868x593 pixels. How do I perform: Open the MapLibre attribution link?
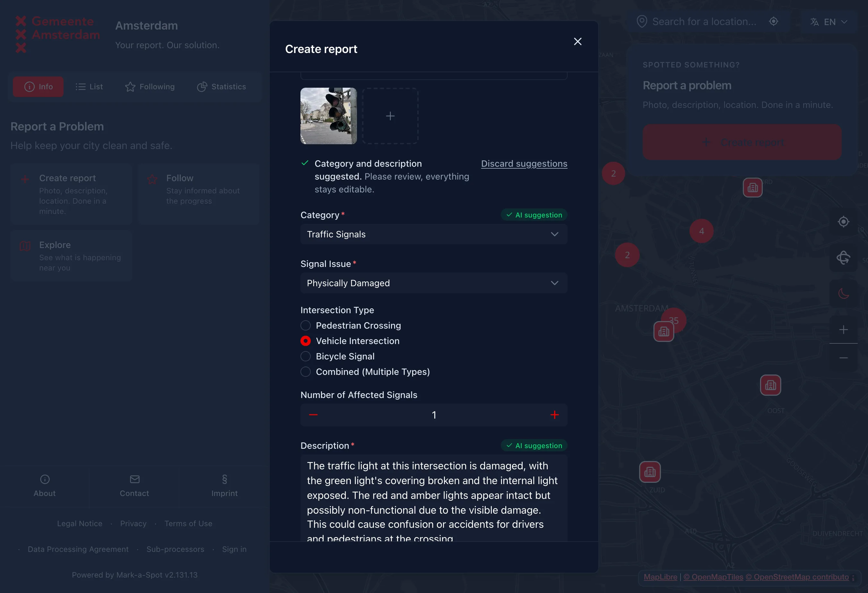click(x=660, y=577)
